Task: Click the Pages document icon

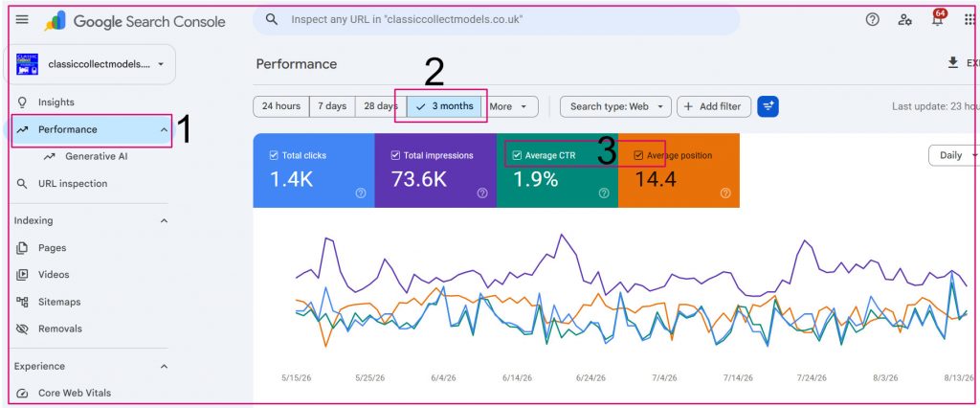Action: [23, 248]
